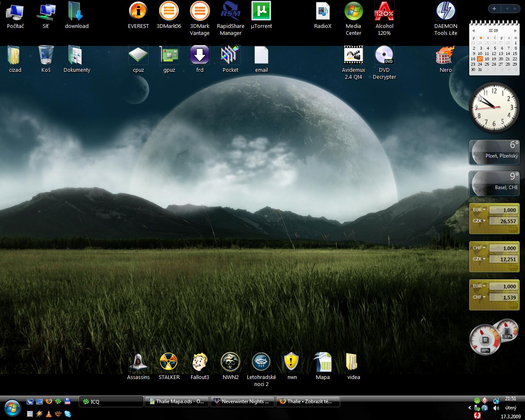Open the STALKER game shortcut
The width and height of the screenshot is (525, 420).
[x=169, y=362]
